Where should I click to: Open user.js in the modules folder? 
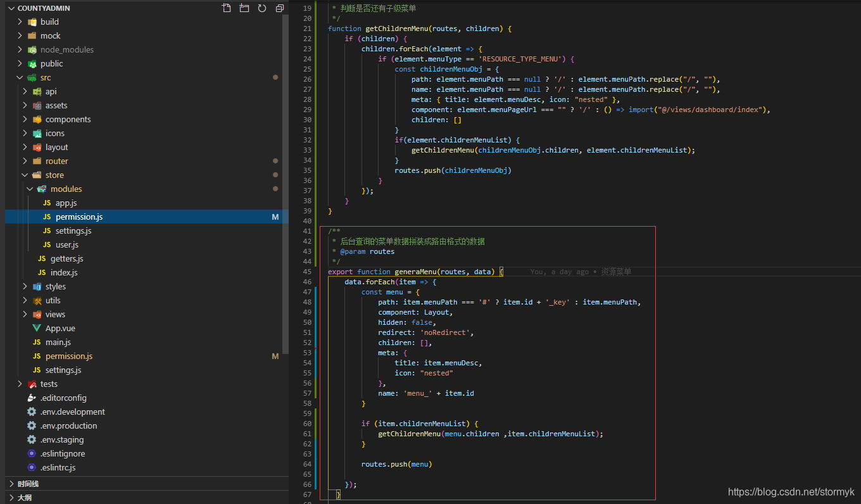[146, 244]
